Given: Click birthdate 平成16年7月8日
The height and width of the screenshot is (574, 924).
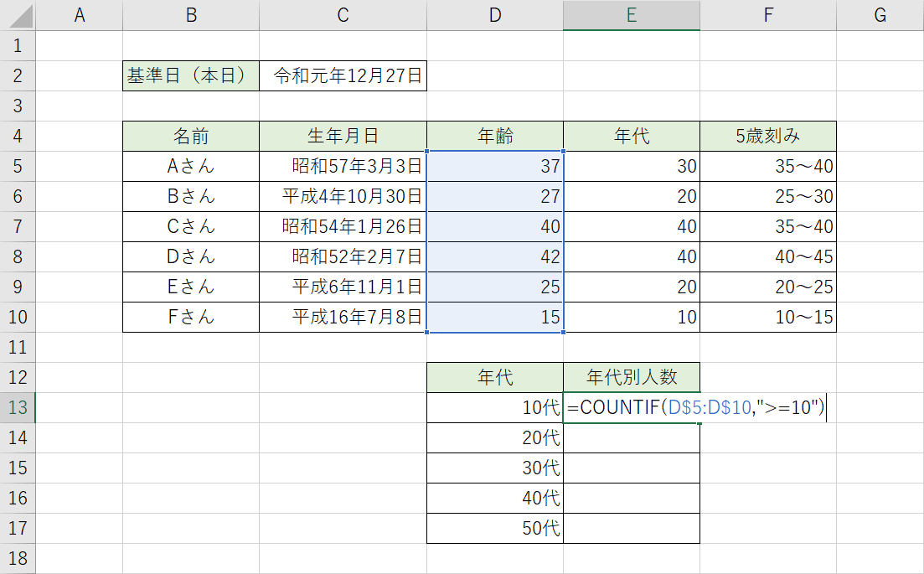Looking at the screenshot, I should pyautogui.click(x=343, y=317).
